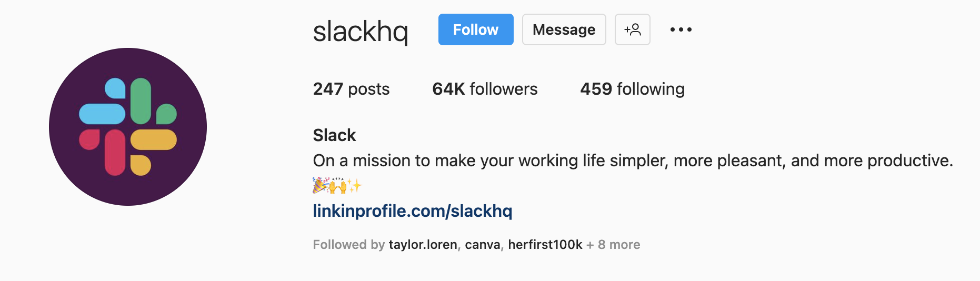Click the raised hands emoji in bio

(x=338, y=185)
